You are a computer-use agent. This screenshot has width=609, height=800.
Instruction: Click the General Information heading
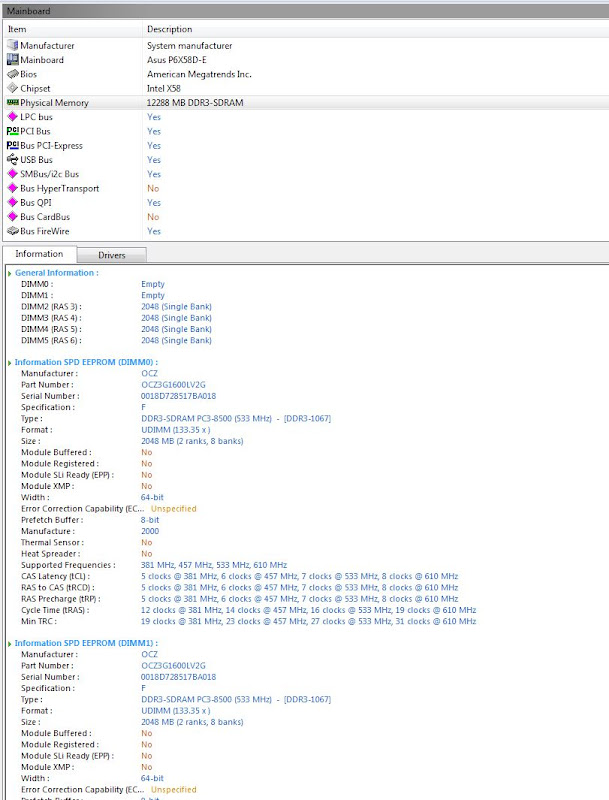point(57,273)
